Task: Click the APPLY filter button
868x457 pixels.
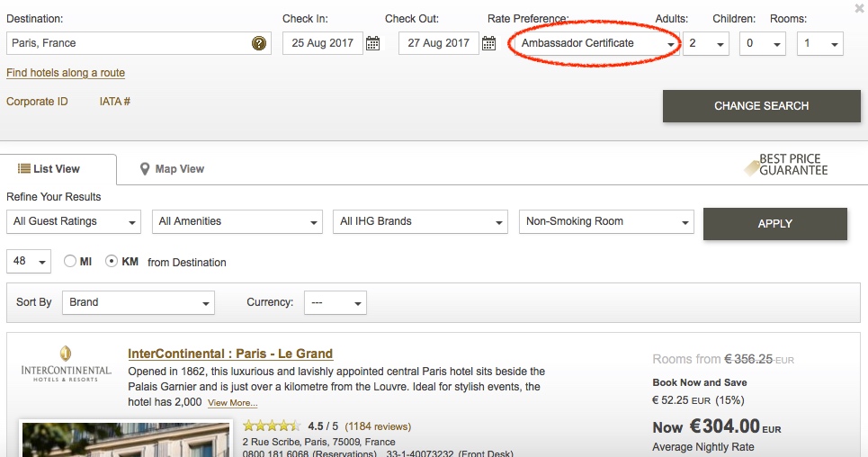Action: 774,224
